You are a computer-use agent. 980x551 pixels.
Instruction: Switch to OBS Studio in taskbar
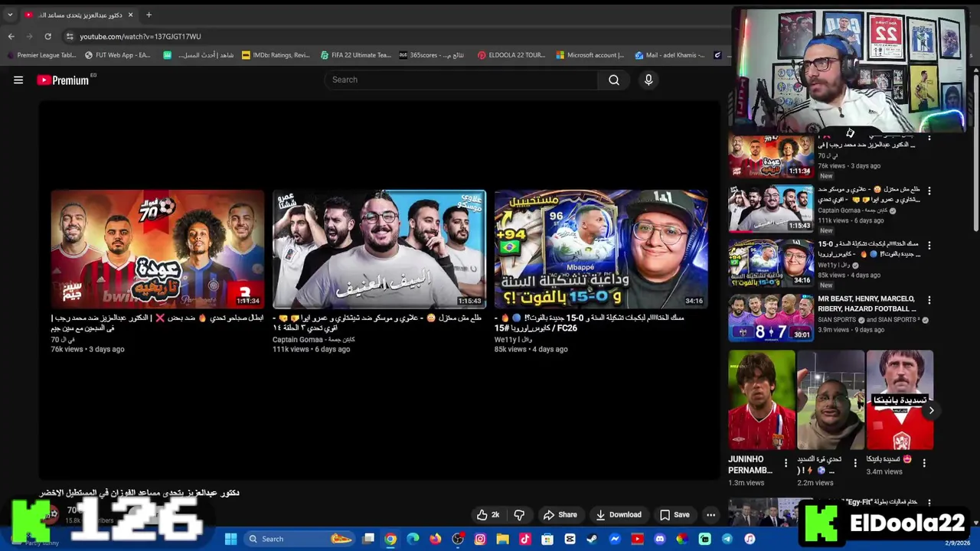coord(458,539)
